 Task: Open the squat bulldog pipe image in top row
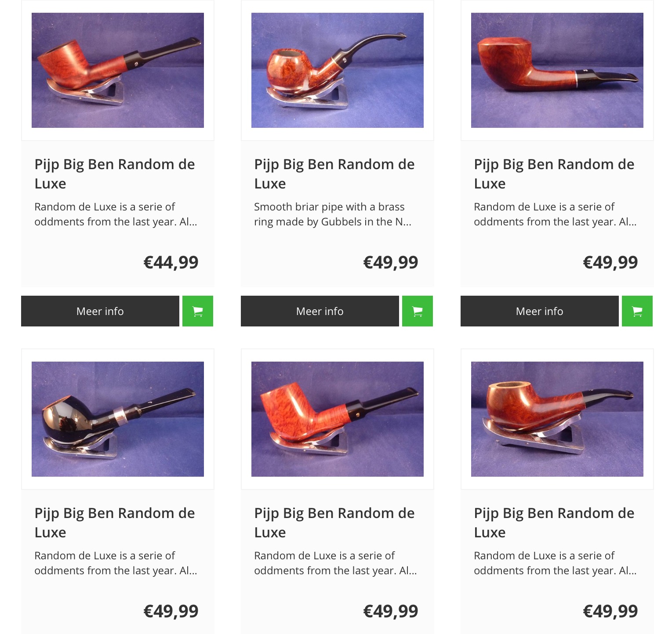point(557,70)
